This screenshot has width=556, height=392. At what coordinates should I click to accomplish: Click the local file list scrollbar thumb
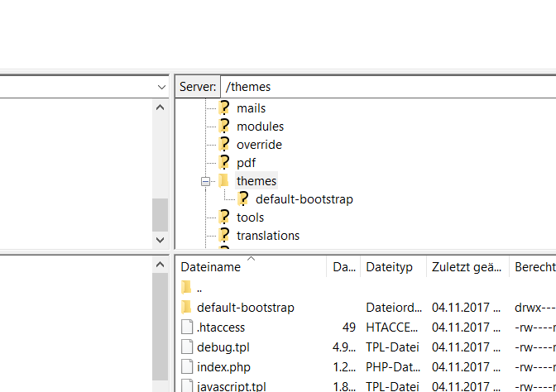(x=160, y=327)
